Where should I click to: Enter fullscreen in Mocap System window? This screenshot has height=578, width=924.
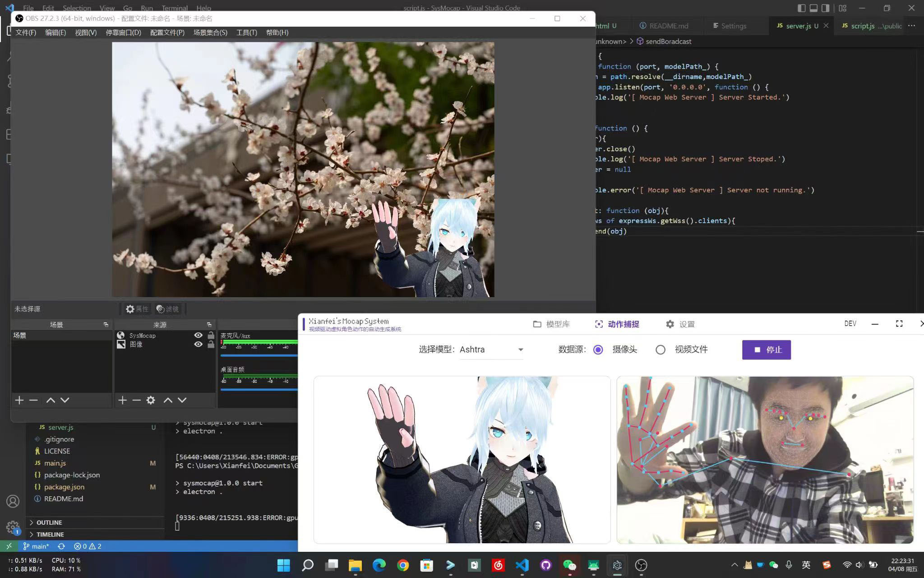899,324
